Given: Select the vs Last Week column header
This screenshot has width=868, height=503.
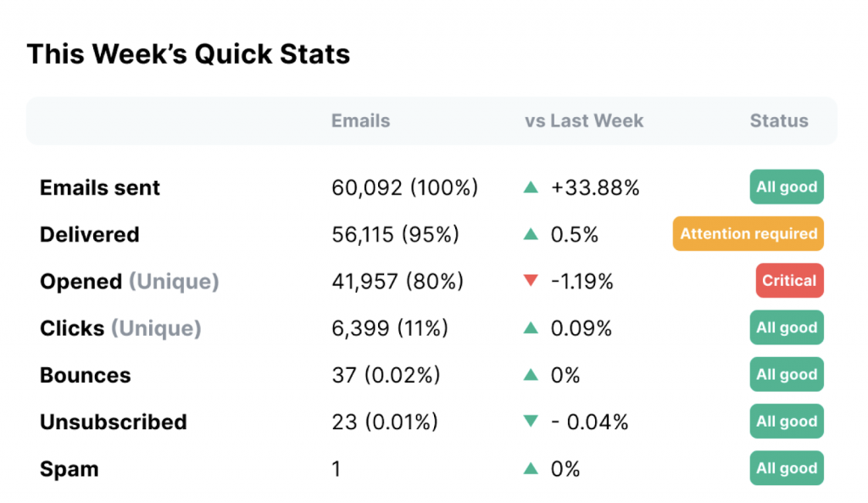Looking at the screenshot, I should [584, 120].
